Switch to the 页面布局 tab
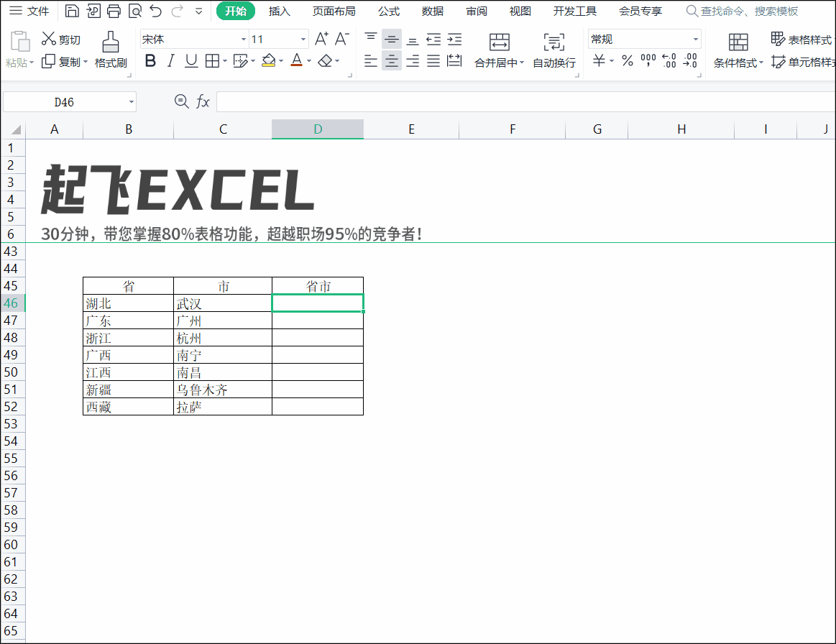The height and width of the screenshot is (644, 836). click(x=334, y=11)
